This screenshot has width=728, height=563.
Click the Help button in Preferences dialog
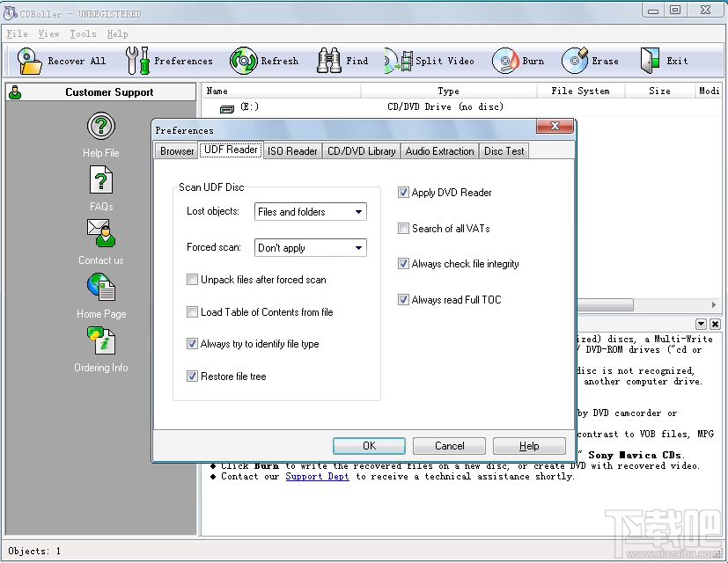[529, 446]
